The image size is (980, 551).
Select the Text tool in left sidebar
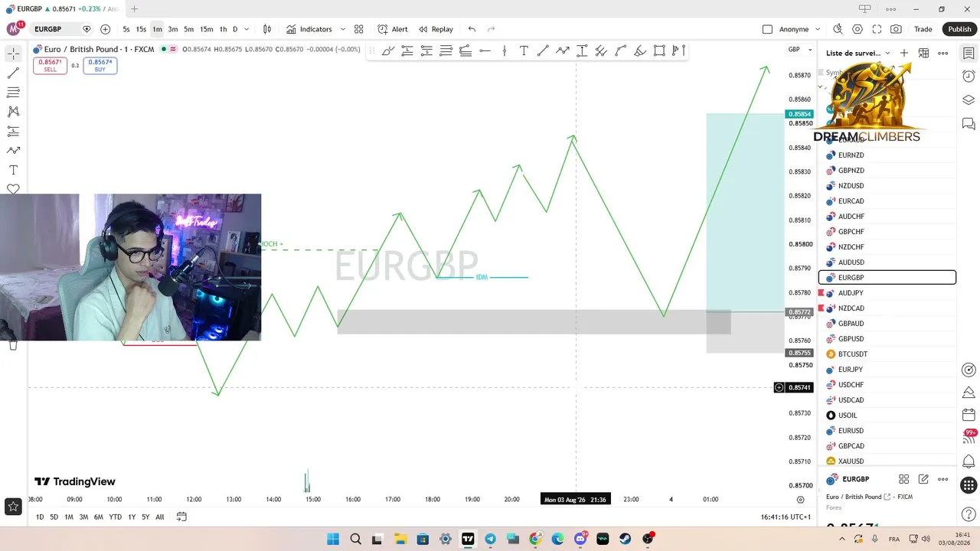click(x=13, y=170)
